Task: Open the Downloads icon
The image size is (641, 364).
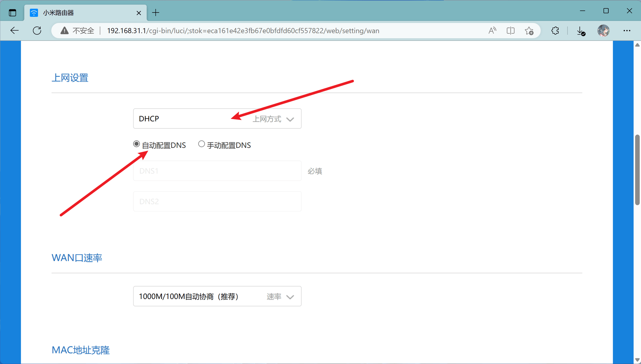Action: coord(580,30)
